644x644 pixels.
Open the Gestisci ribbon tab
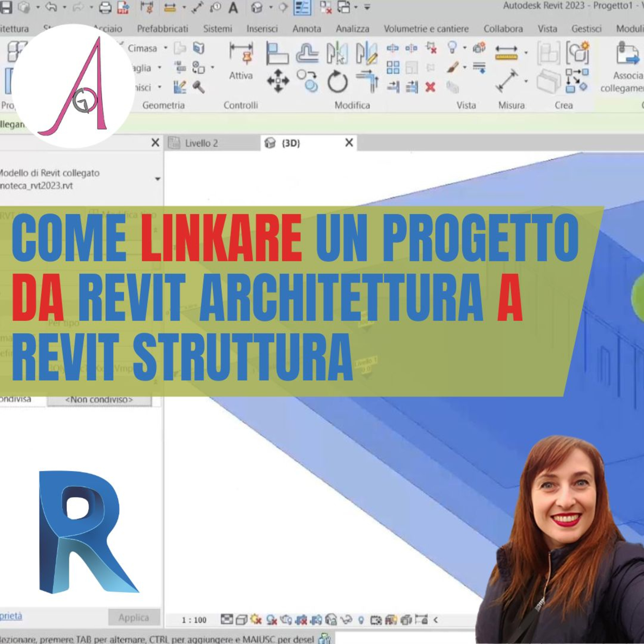pyautogui.click(x=586, y=29)
